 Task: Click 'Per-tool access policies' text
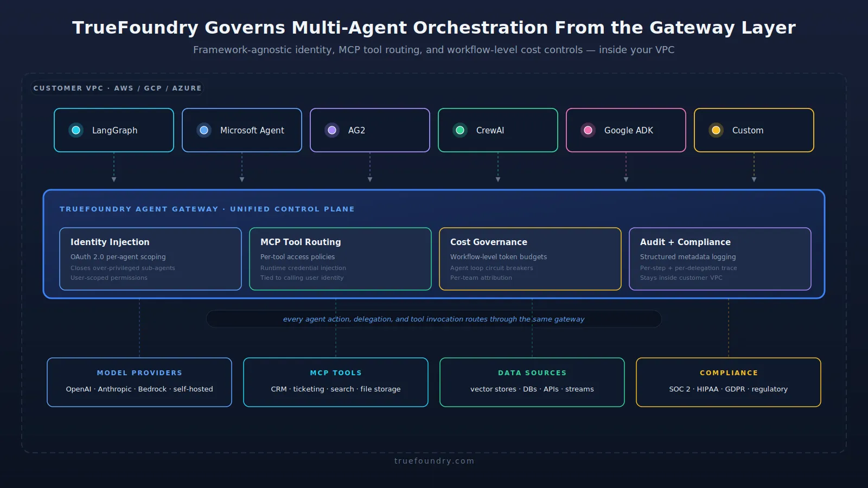[x=298, y=257]
